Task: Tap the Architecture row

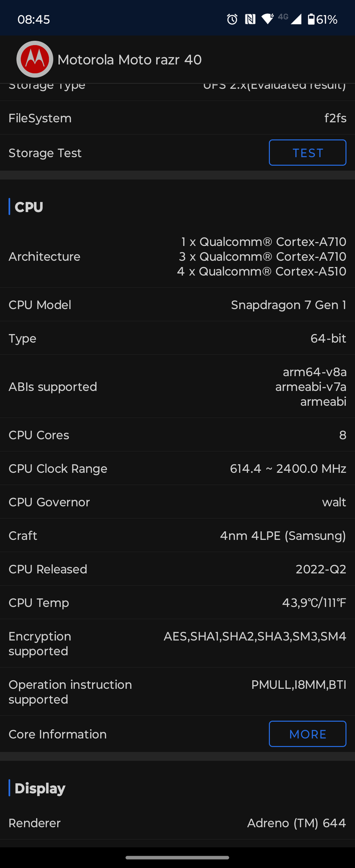Action: pos(177,256)
